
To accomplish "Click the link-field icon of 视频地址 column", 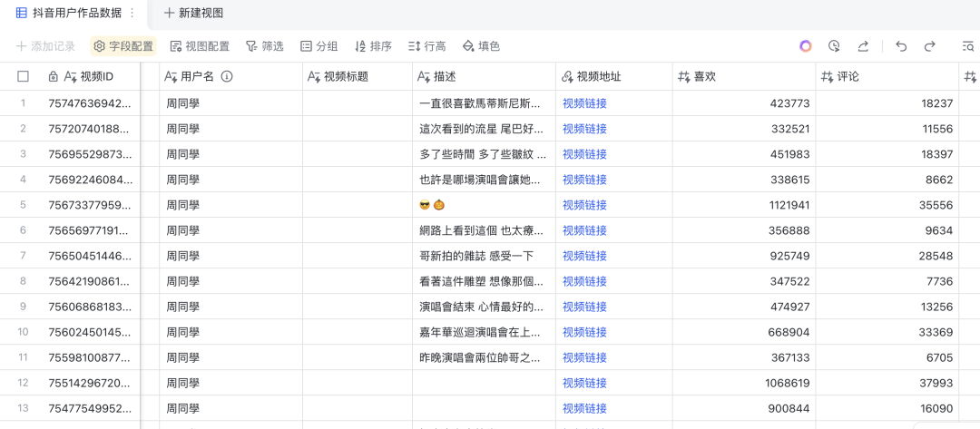I will [567, 76].
